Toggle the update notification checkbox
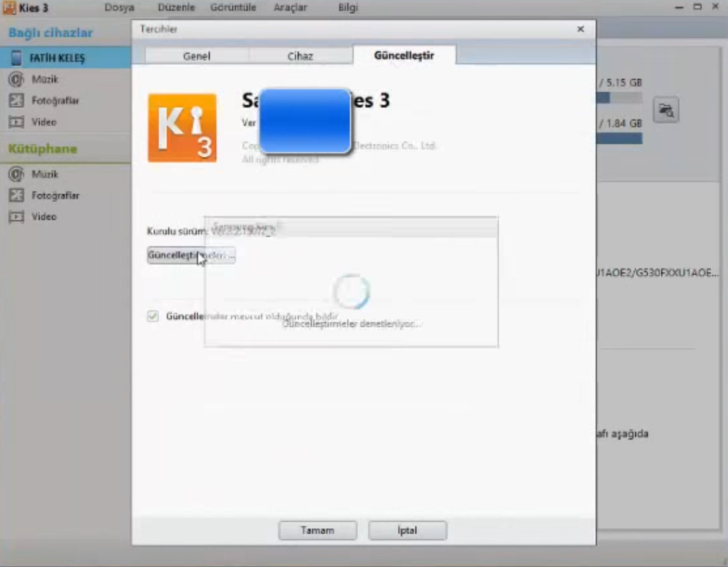The height and width of the screenshot is (567, 728). (x=153, y=316)
